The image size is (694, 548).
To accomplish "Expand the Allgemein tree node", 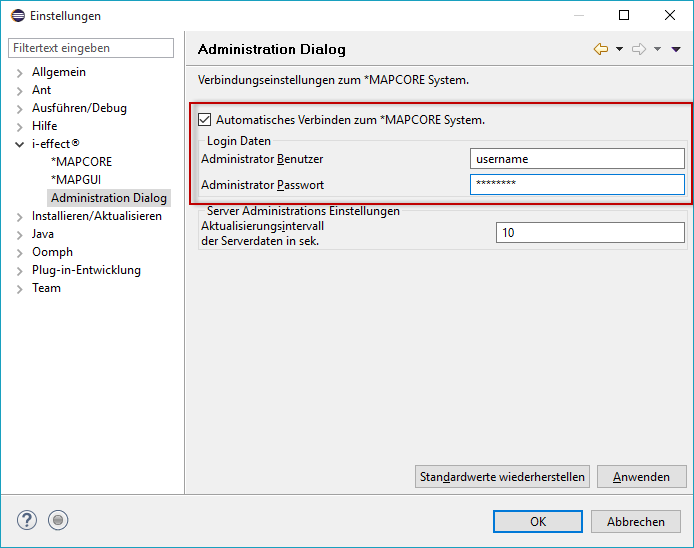I will (19, 72).
